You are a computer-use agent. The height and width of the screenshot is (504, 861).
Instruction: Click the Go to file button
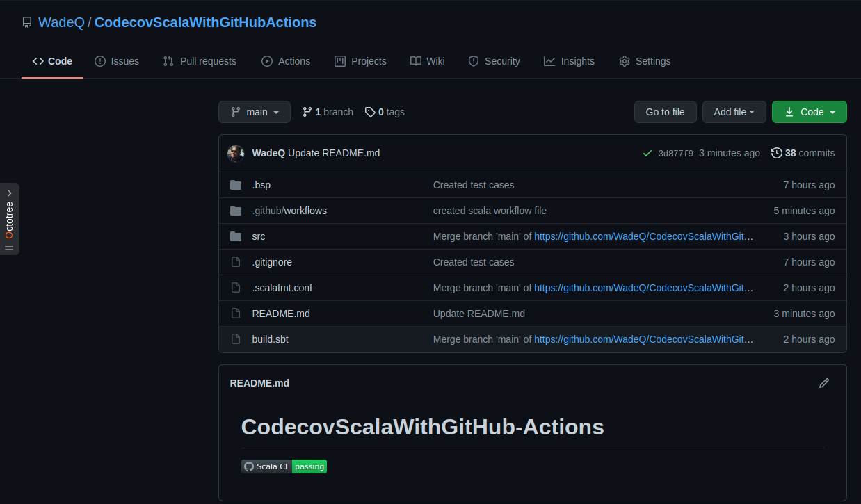pyautogui.click(x=666, y=112)
